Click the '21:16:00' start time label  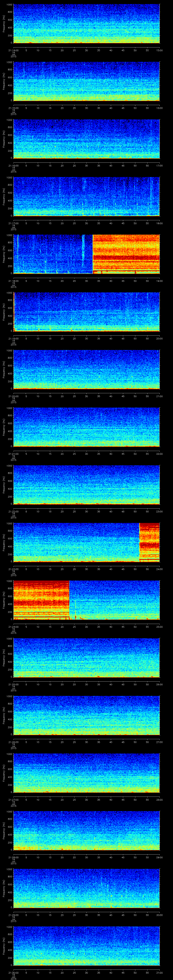tap(13, 166)
